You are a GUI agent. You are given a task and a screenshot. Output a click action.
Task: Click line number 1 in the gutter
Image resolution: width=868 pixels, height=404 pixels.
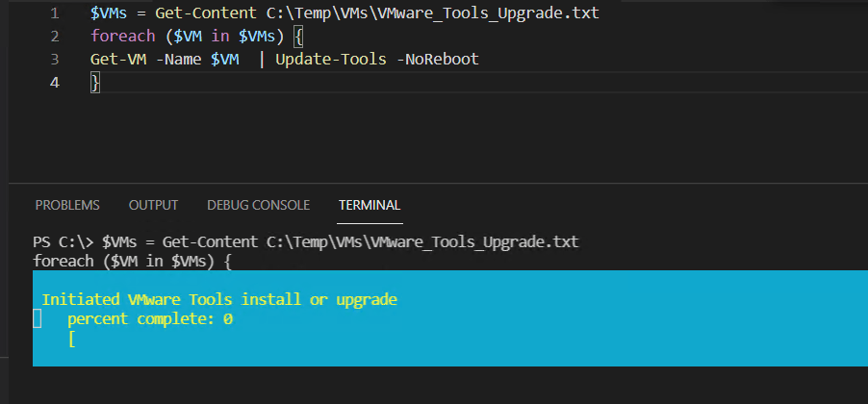[x=54, y=13]
